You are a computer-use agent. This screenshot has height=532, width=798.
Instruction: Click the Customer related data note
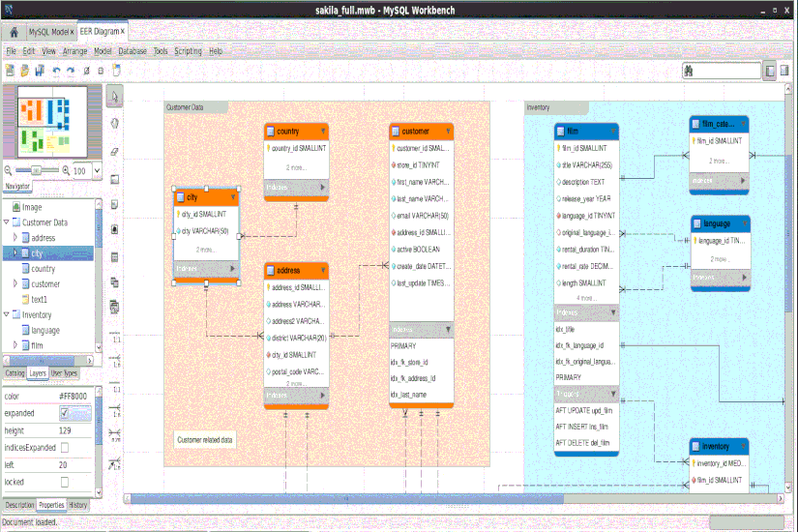click(x=205, y=440)
